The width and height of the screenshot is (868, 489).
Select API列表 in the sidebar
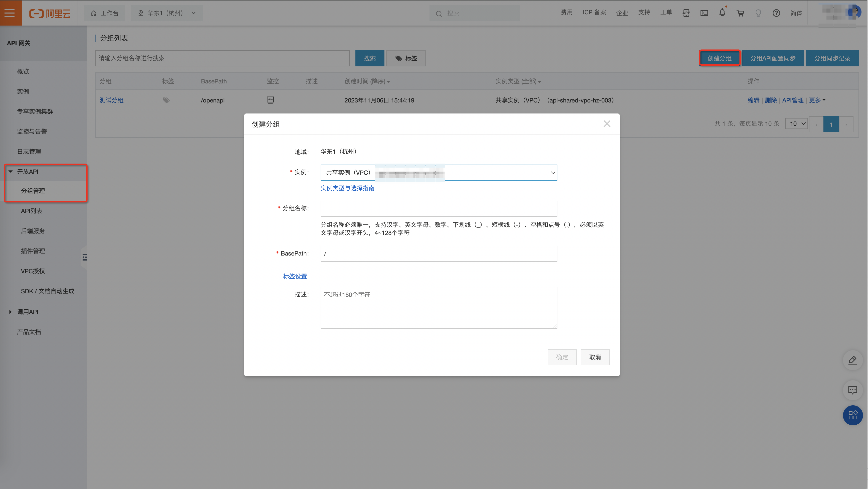[x=32, y=211]
